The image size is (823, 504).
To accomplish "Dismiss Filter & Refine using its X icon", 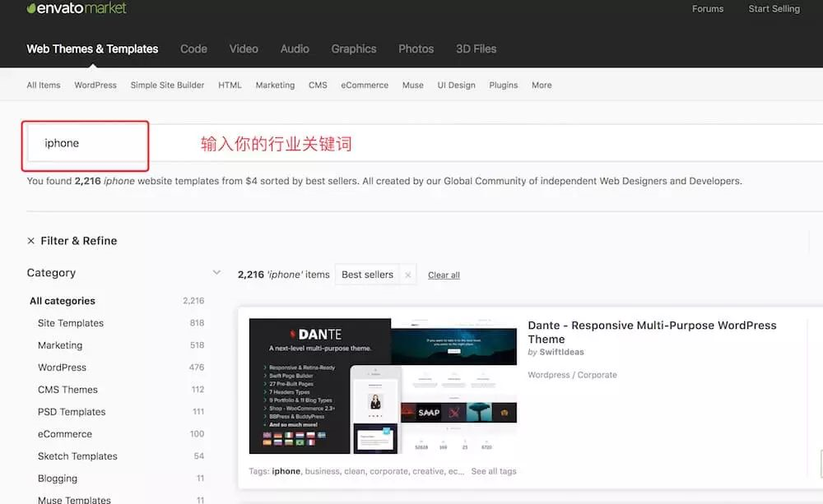I will click(30, 241).
